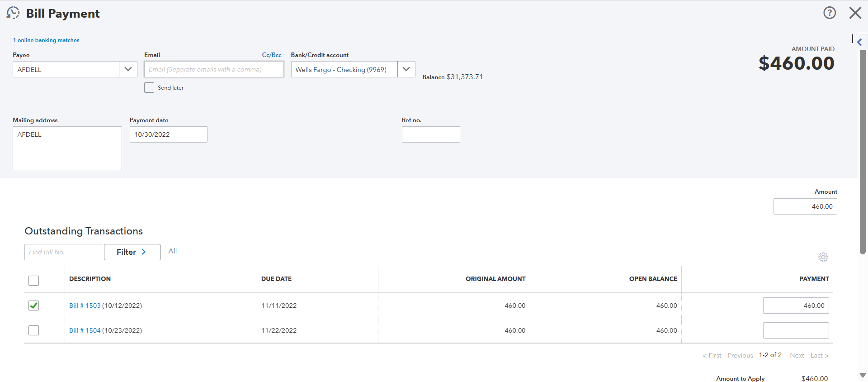This screenshot has width=868, height=382.
Task: Click the vertical scrollbar thumb
Action: tap(863, 152)
